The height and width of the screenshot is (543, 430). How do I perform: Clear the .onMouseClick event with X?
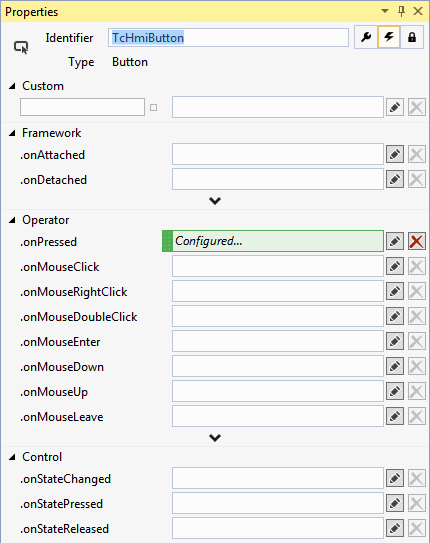(x=416, y=266)
